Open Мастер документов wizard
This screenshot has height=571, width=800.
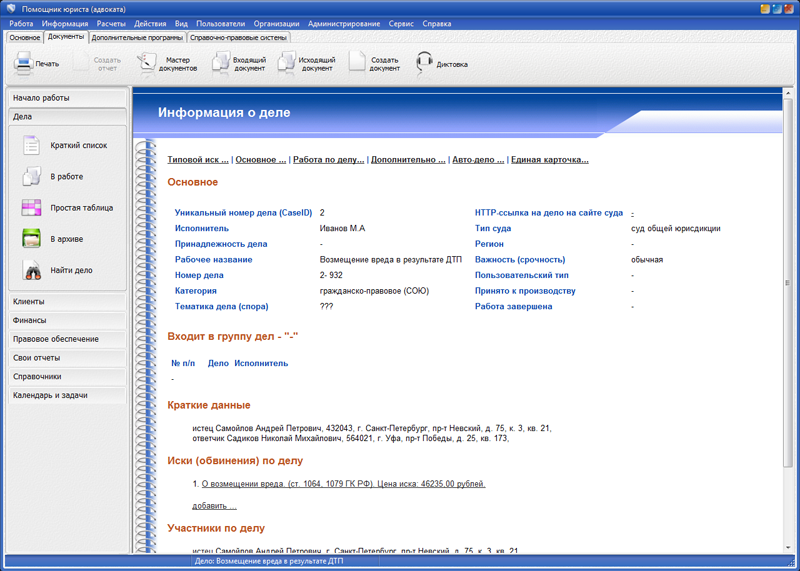coord(148,64)
